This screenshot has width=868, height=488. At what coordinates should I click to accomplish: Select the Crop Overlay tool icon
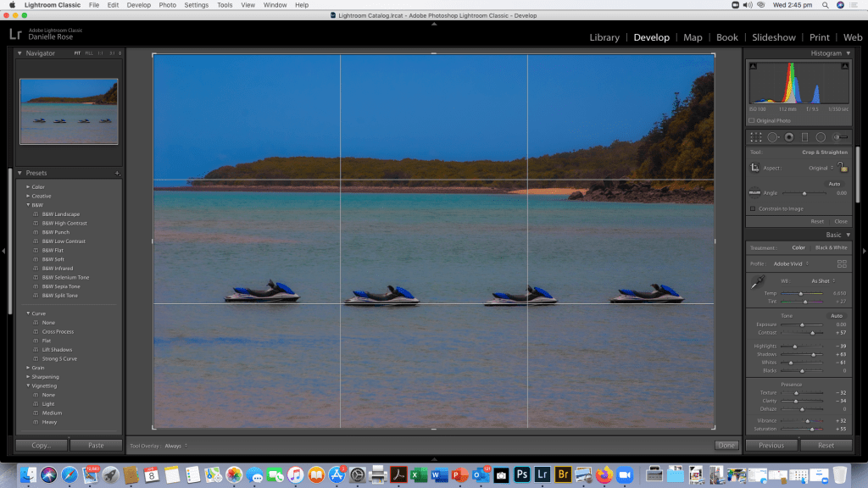click(756, 137)
